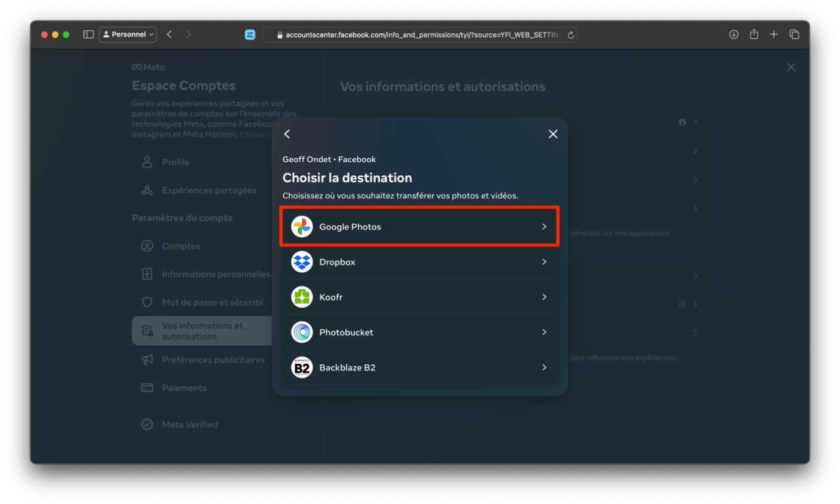Select Photobucket destination row
This screenshot has height=504, width=840.
[x=419, y=332]
